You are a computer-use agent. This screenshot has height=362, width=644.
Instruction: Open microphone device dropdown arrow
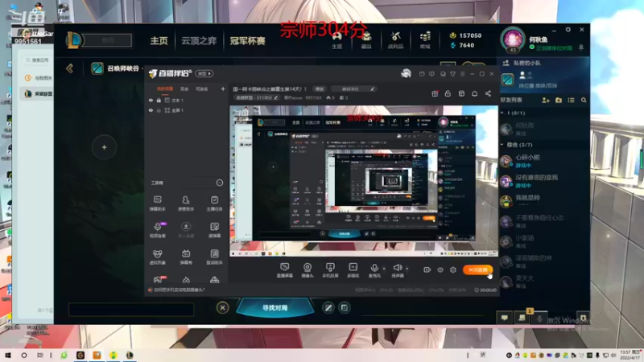(384, 269)
